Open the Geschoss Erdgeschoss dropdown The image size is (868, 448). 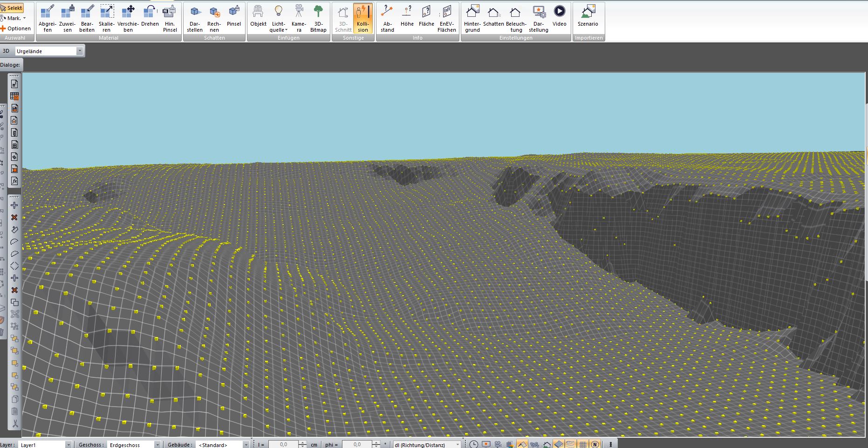(x=157, y=445)
